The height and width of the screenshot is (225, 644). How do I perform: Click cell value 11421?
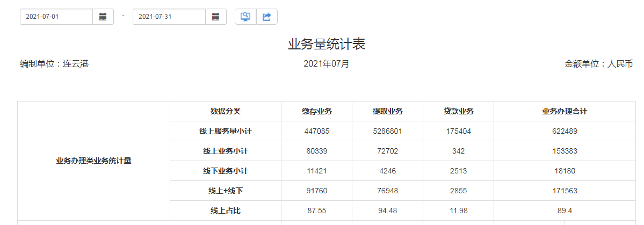(317, 171)
